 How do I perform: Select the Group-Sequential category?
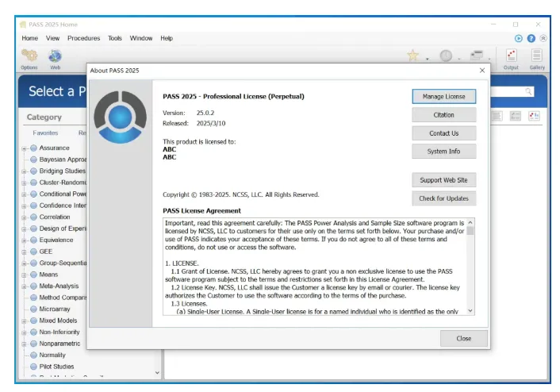pyautogui.click(x=63, y=263)
